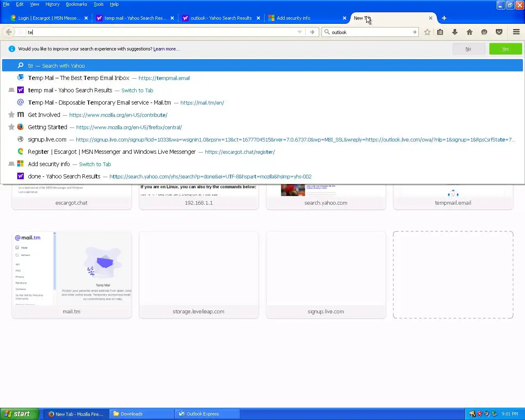
Task: Switch to Outlook Express taskbar window
Action: pos(208,414)
